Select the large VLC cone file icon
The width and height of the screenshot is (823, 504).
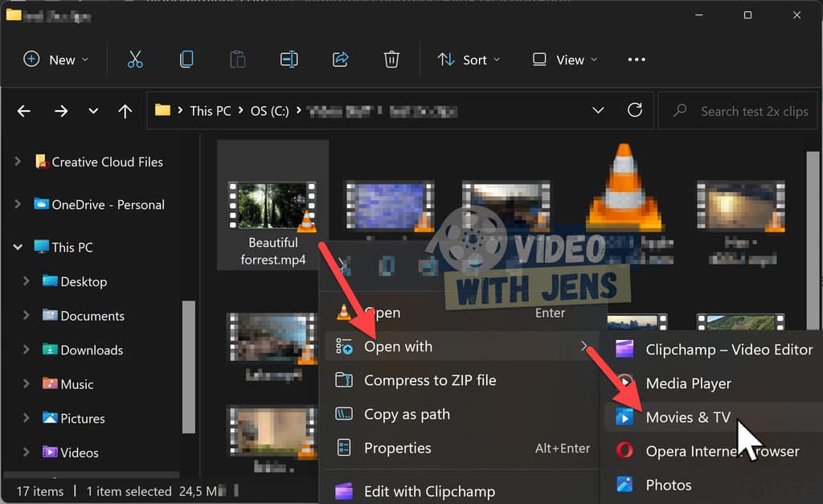click(624, 187)
